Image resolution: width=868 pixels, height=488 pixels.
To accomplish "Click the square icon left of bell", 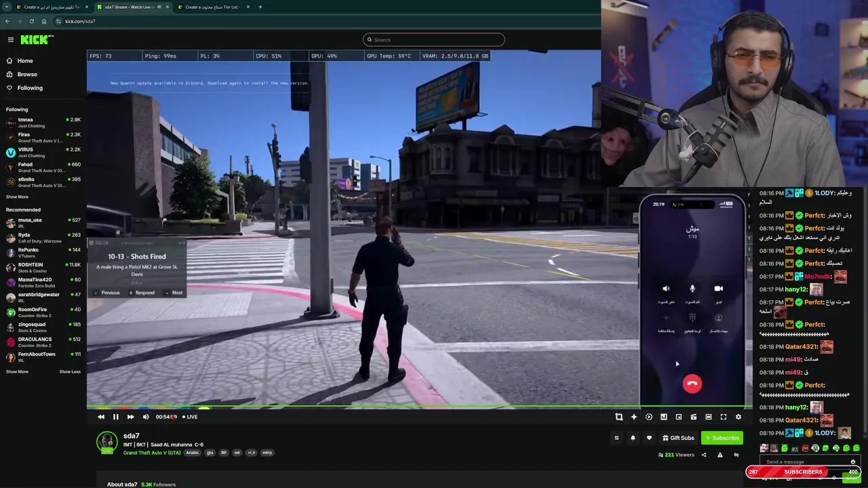I will pos(616,438).
